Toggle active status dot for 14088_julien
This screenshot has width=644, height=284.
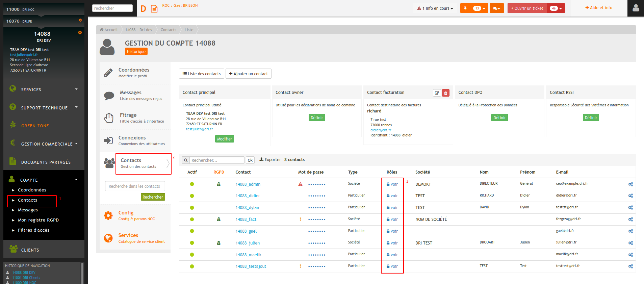point(192,243)
